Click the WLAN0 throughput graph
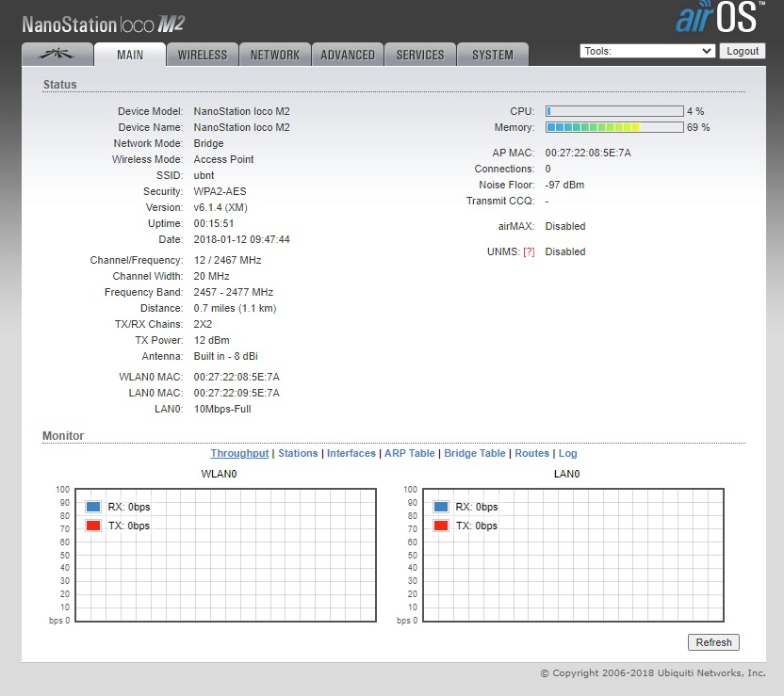This screenshot has width=784, height=696. 225,555
